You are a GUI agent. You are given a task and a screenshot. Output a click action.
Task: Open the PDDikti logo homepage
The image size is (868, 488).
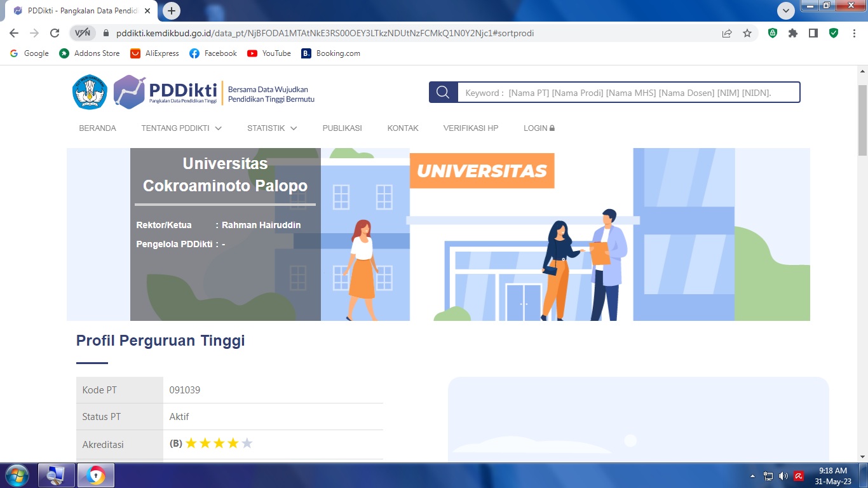click(x=165, y=91)
